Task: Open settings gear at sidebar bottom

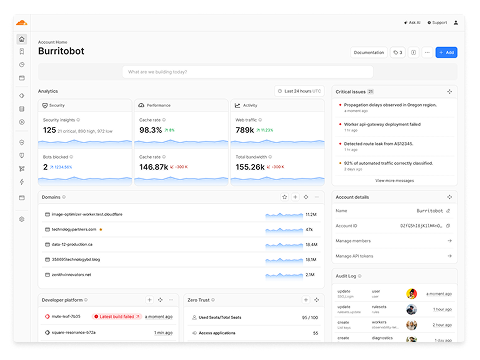Action: pos(22,219)
